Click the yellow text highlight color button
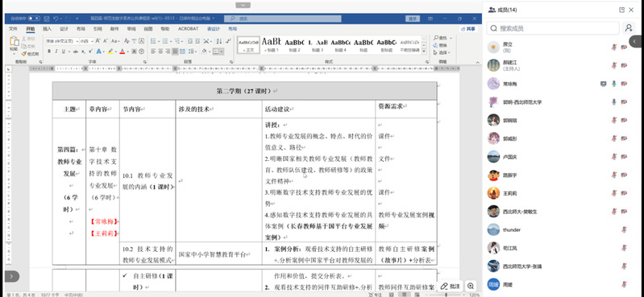 pyautogui.click(x=110, y=52)
